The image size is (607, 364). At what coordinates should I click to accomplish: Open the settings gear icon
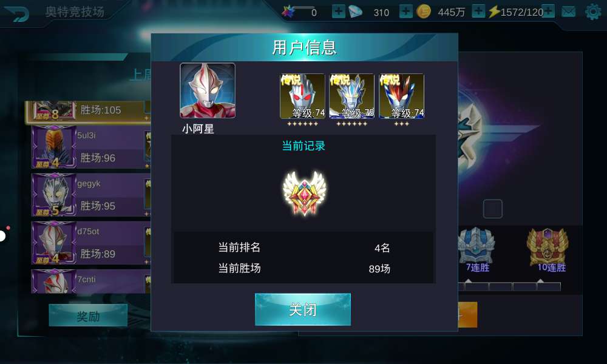[x=593, y=12]
